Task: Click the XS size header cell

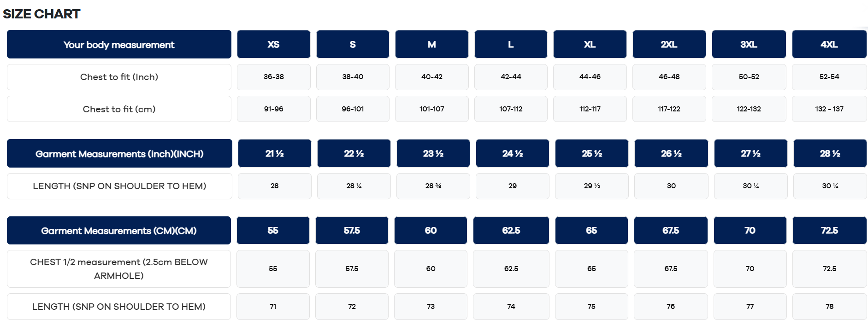Action: (273, 44)
